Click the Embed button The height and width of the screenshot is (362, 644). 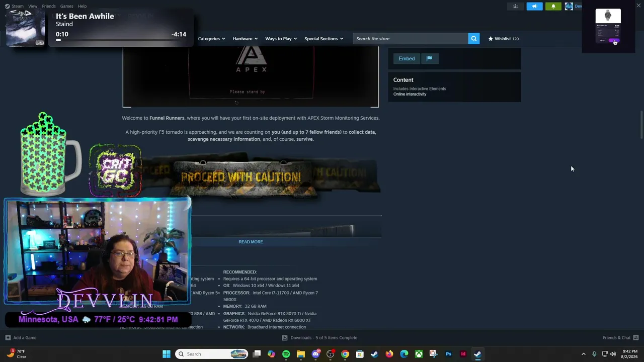click(x=407, y=59)
